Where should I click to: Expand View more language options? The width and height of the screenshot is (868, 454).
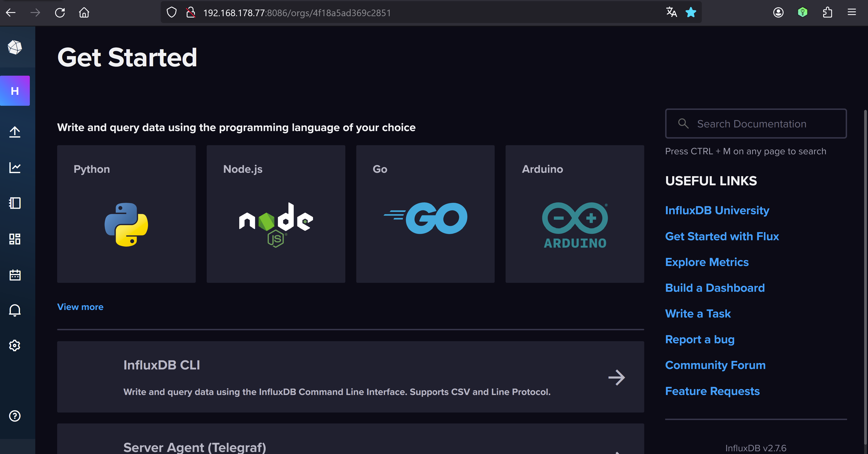click(80, 307)
